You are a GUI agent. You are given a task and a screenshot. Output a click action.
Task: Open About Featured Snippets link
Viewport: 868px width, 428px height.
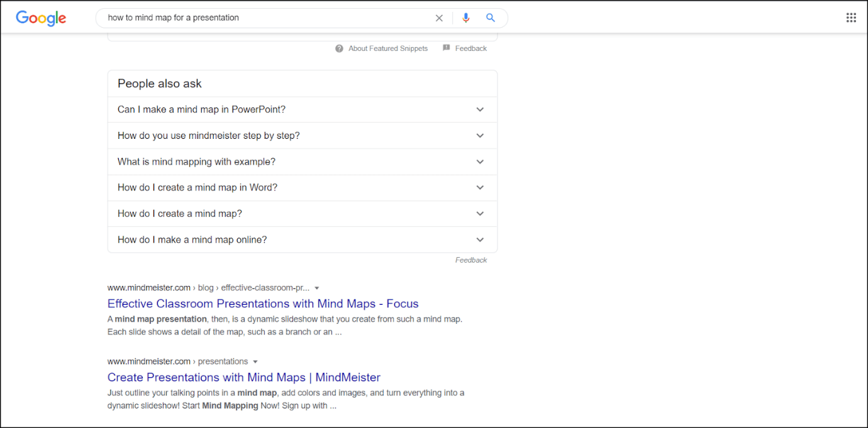coord(388,48)
